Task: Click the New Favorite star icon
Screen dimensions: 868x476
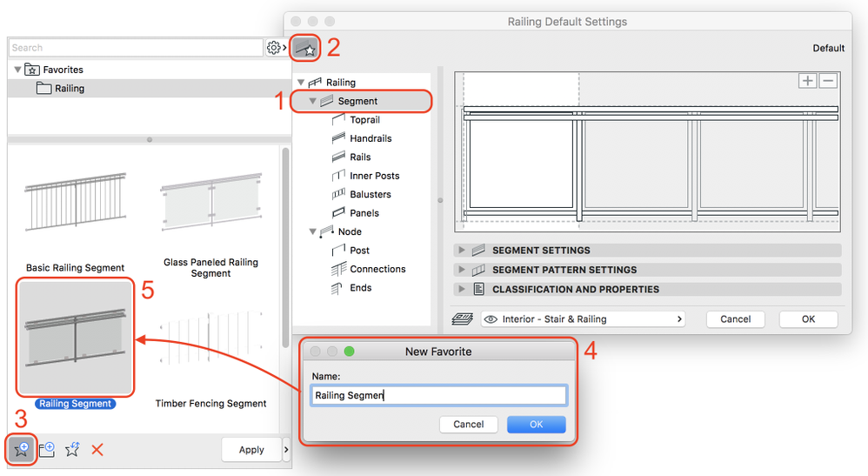Action: 22,449
